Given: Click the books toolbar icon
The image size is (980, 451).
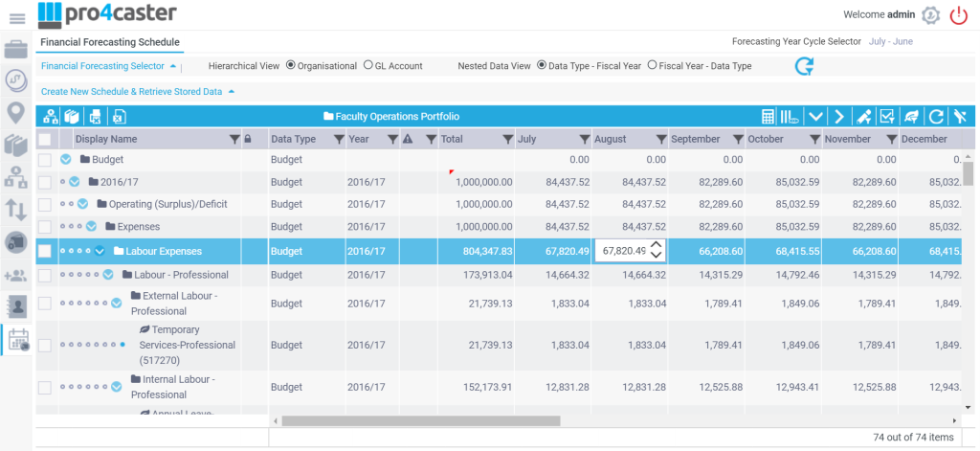Looking at the screenshot, I should tap(73, 117).
